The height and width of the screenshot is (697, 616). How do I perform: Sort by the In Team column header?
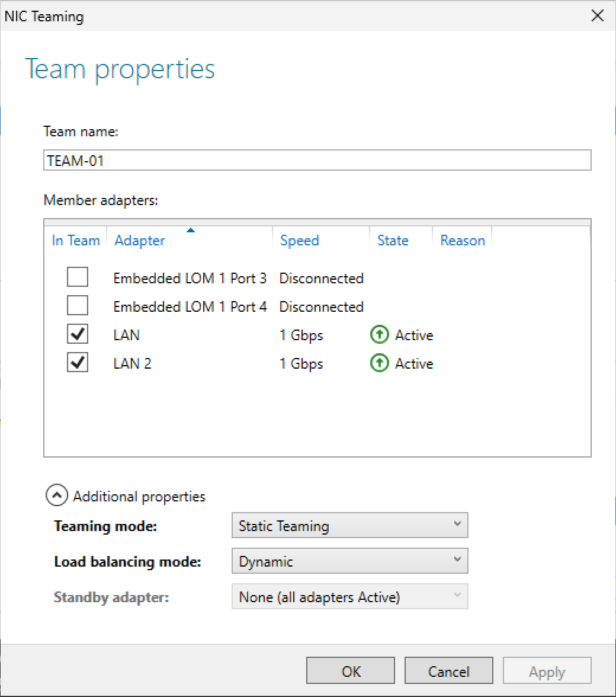(x=76, y=241)
